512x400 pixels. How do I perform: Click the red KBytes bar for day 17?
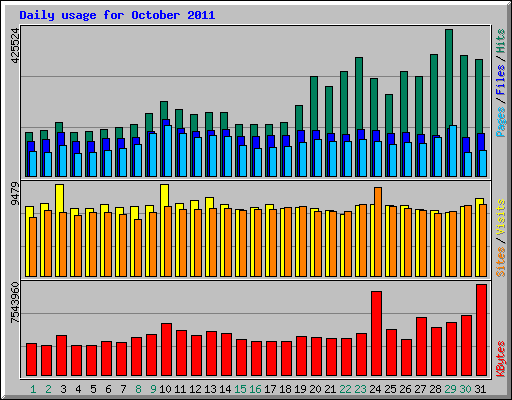pos(272,358)
